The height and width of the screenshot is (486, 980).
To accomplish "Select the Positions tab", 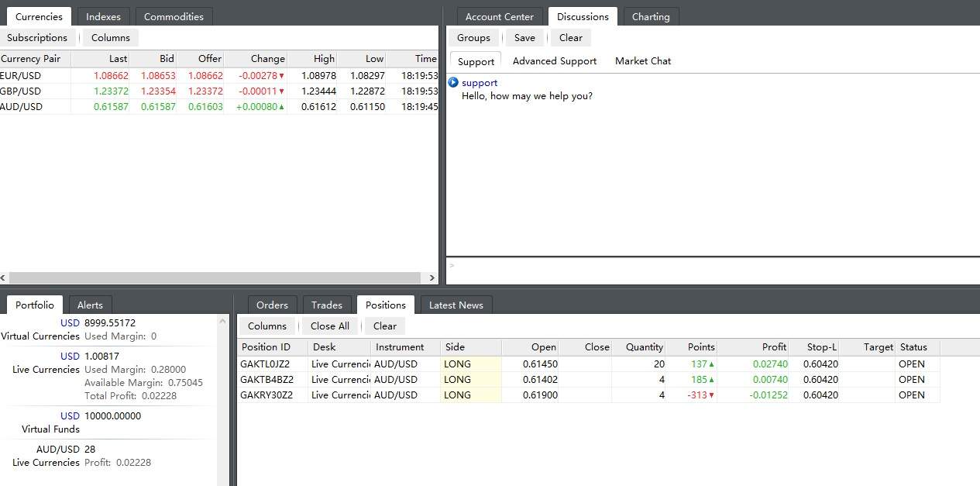I will tap(386, 305).
